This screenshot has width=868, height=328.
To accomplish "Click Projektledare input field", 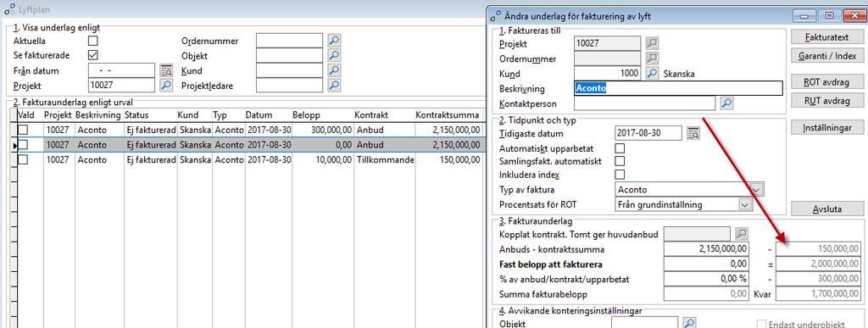I will pyautogui.click(x=290, y=86).
